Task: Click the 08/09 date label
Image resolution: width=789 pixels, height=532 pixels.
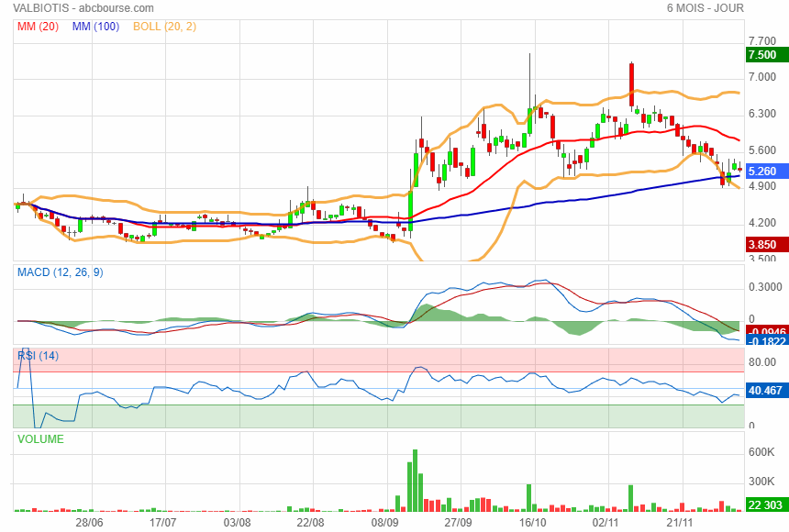Action: point(385,523)
